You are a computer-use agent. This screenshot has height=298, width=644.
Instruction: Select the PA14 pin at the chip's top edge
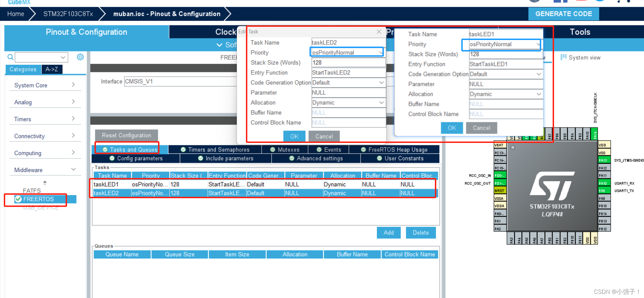pyautogui.click(x=595, y=134)
